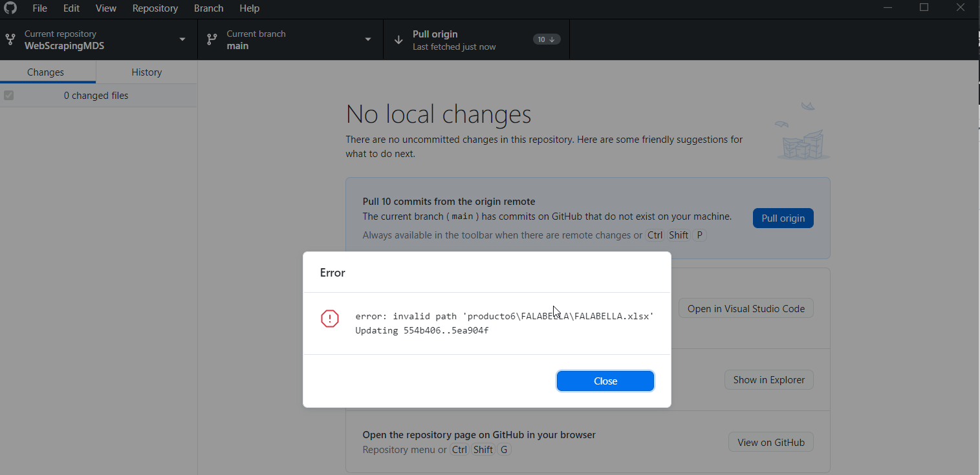Click Show in Explorer
The height and width of the screenshot is (475, 980).
tap(768, 379)
